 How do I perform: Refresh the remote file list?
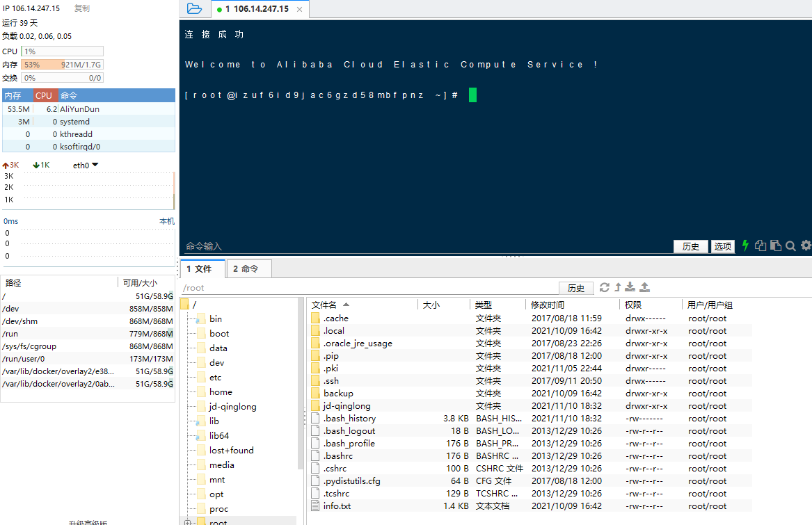coord(605,287)
